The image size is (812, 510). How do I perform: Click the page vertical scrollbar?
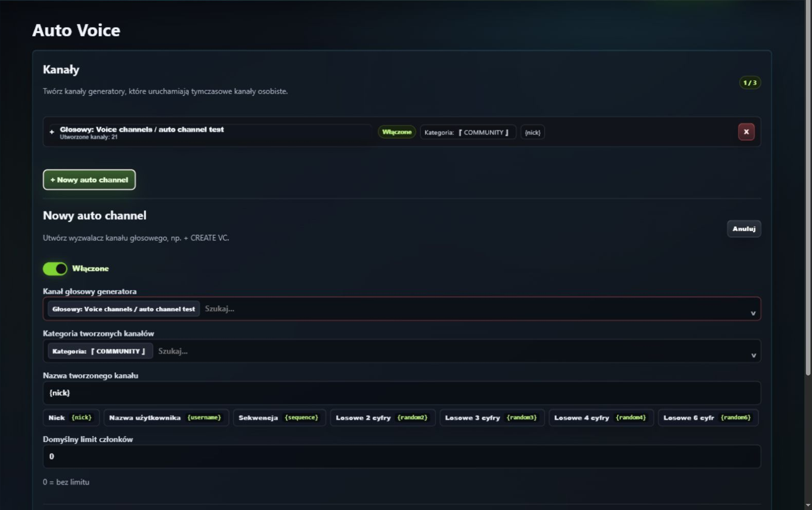pyautogui.click(x=808, y=188)
